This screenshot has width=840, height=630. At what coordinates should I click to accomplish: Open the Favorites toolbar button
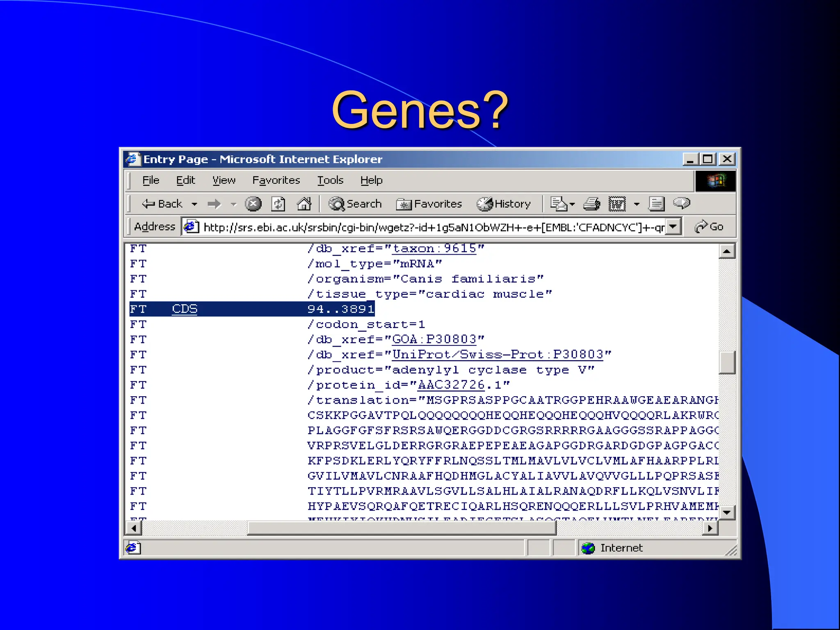[x=429, y=204]
